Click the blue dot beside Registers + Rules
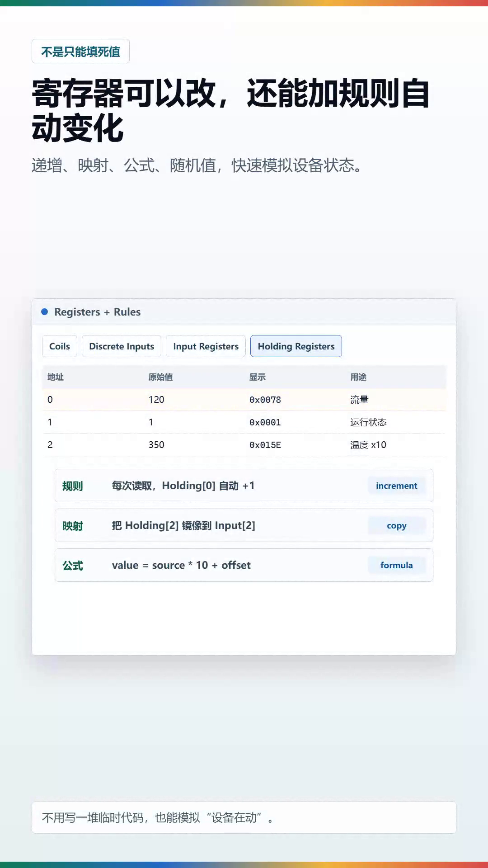 (x=45, y=311)
